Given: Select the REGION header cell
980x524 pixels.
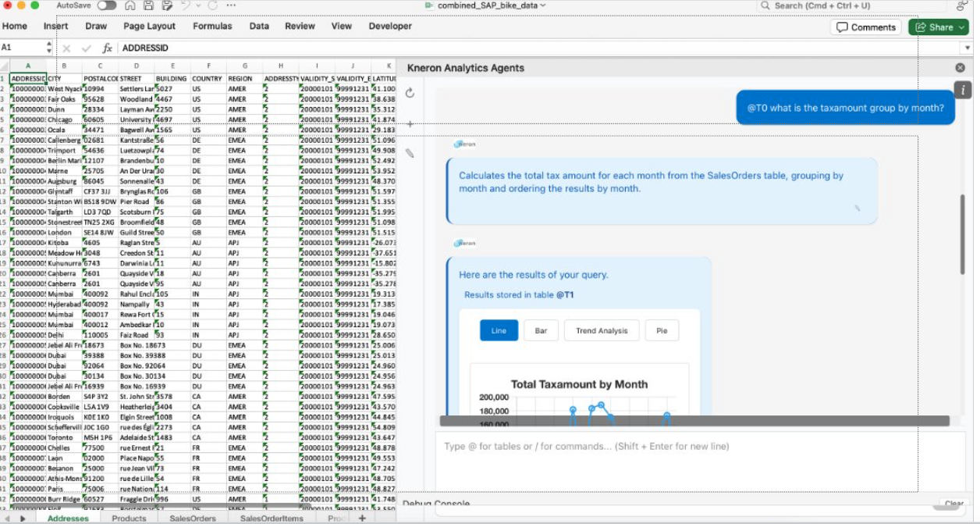Looking at the screenshot, I should [244, 79].
